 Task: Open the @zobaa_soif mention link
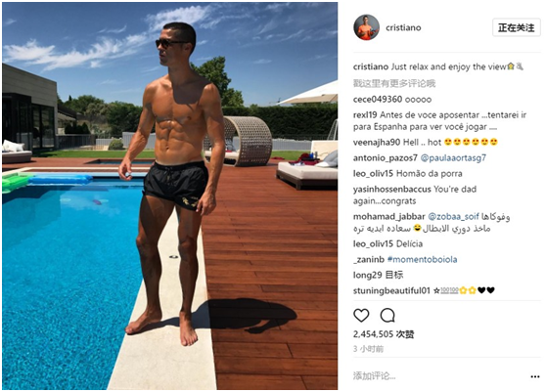(453, 216)
